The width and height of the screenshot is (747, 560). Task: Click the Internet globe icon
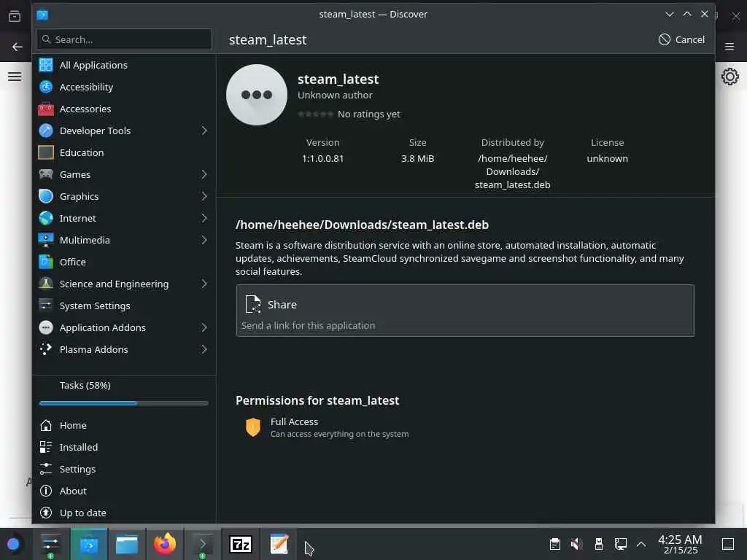pyautogui.click(x=46, y=218)
